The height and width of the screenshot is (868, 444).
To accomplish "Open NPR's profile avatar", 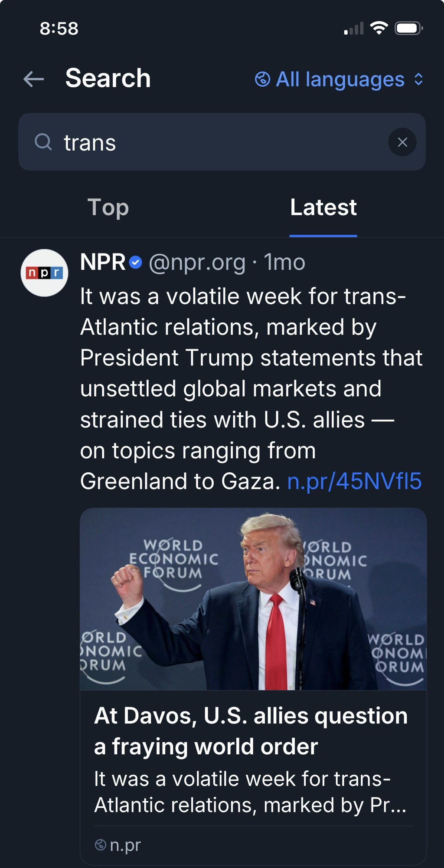I will click(x=44, y=273).
